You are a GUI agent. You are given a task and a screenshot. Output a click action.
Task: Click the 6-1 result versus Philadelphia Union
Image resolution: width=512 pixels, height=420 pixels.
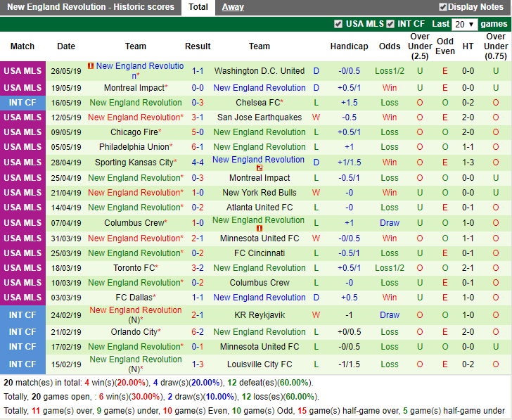[198, 147]
